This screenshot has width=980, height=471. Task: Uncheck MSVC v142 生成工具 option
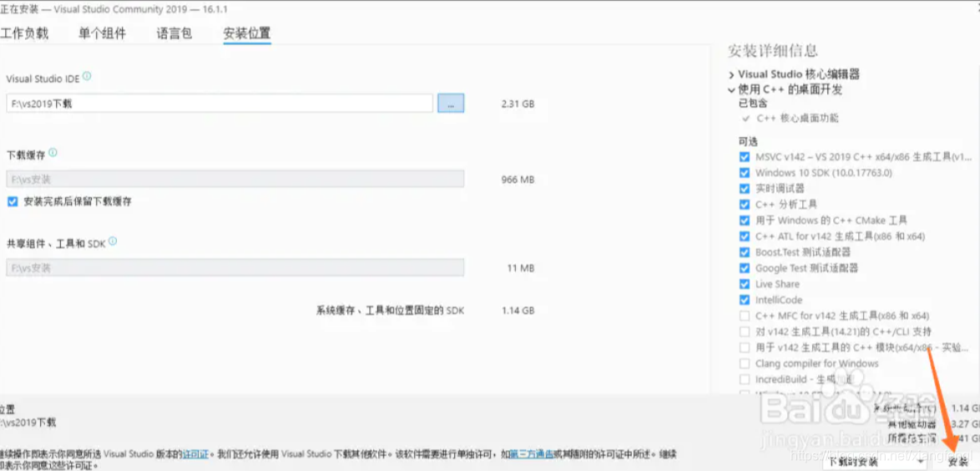[744, 156]
